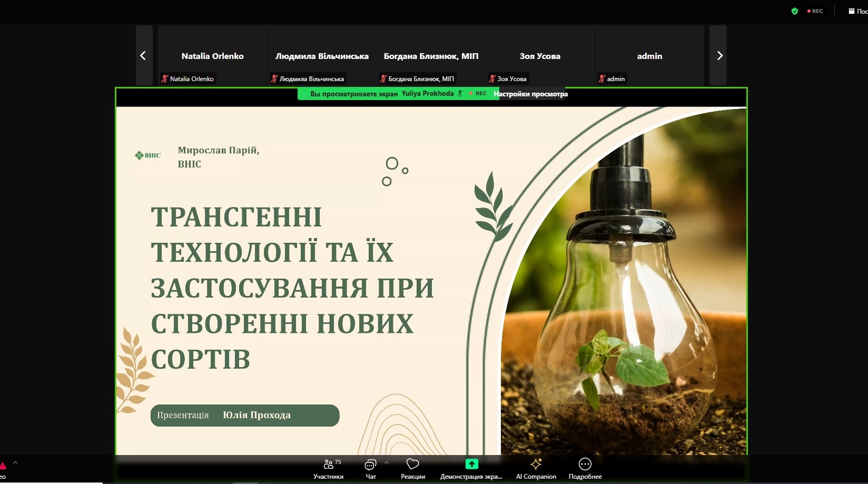868x484 pixels.
Task: Select Зоя Усова's participant tile
Action: pyautogui.click(x=540, y=55)
